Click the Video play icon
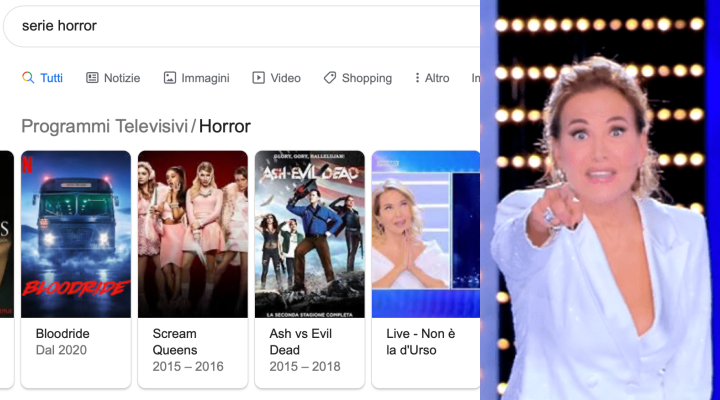720x400 pixels. [x=259, y=78]
